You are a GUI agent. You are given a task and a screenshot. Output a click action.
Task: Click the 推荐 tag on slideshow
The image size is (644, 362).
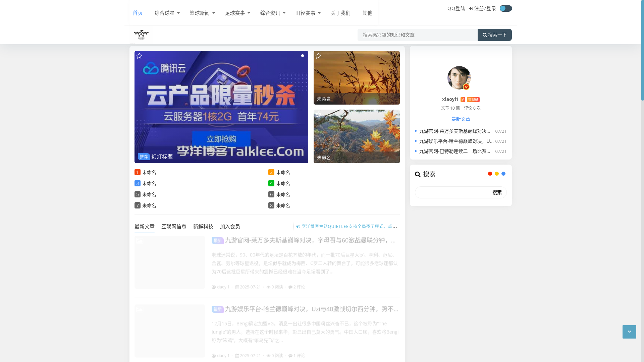144,157
